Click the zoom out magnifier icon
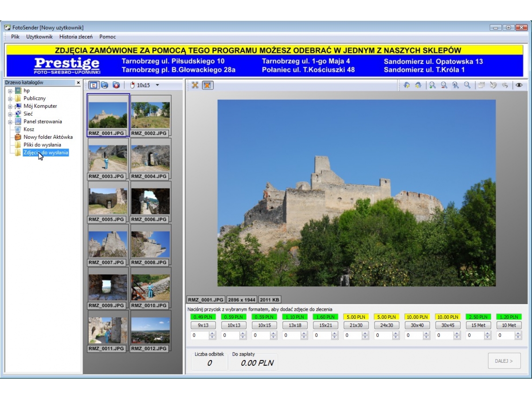The width and height of the screenshot is (532, 399). pos(444,86)
